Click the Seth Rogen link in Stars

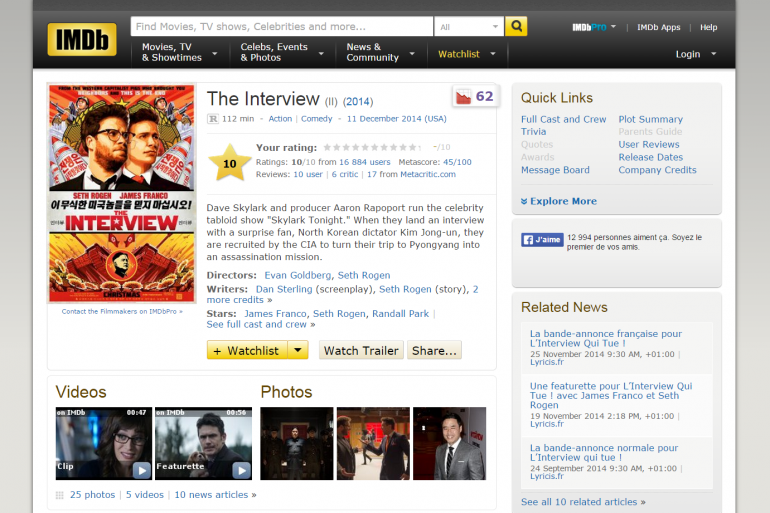(x=339, y=314)
